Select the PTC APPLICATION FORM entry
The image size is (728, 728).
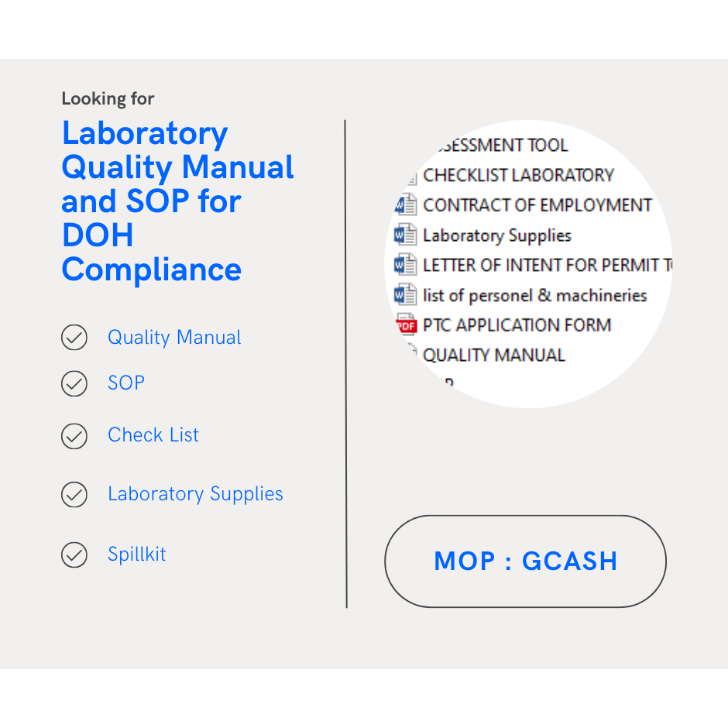517,325
